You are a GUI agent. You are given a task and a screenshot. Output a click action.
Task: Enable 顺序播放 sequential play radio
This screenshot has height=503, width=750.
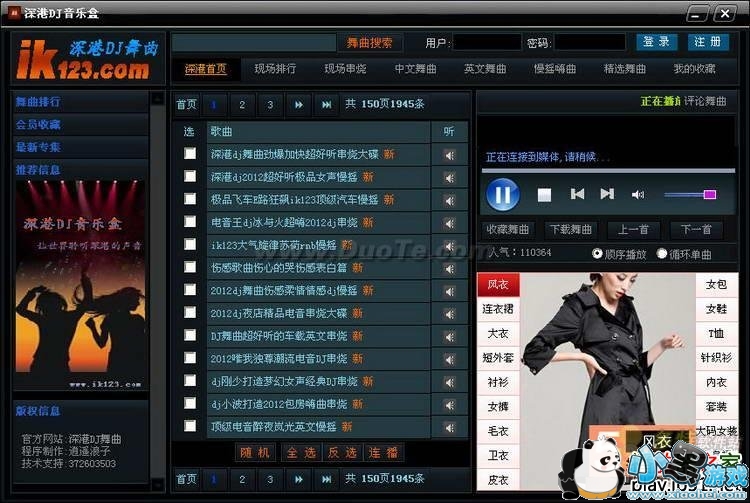tap(597, 253)
